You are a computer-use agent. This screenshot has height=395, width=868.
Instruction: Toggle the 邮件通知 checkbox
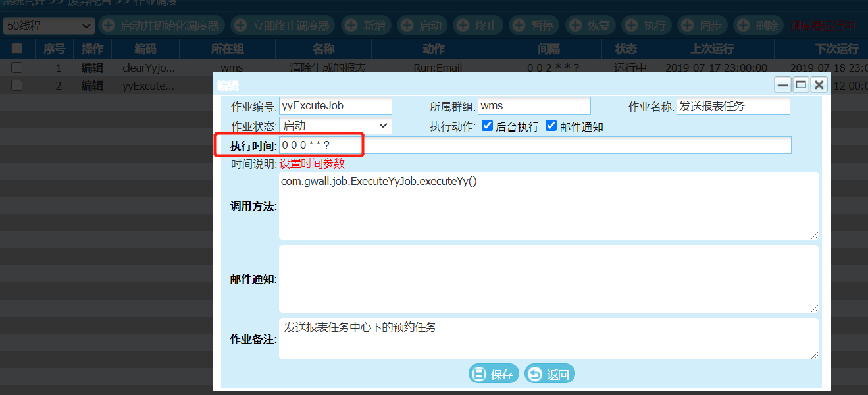551,126
